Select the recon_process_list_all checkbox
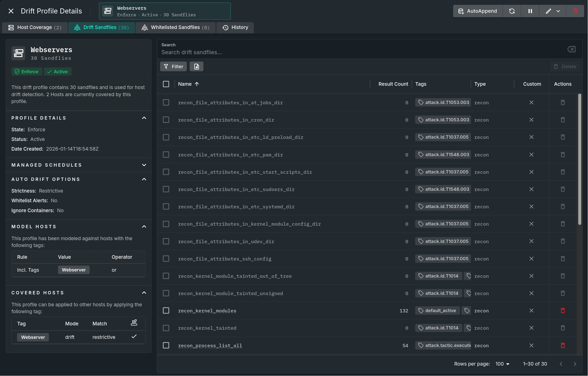 (x=166, y=345)
